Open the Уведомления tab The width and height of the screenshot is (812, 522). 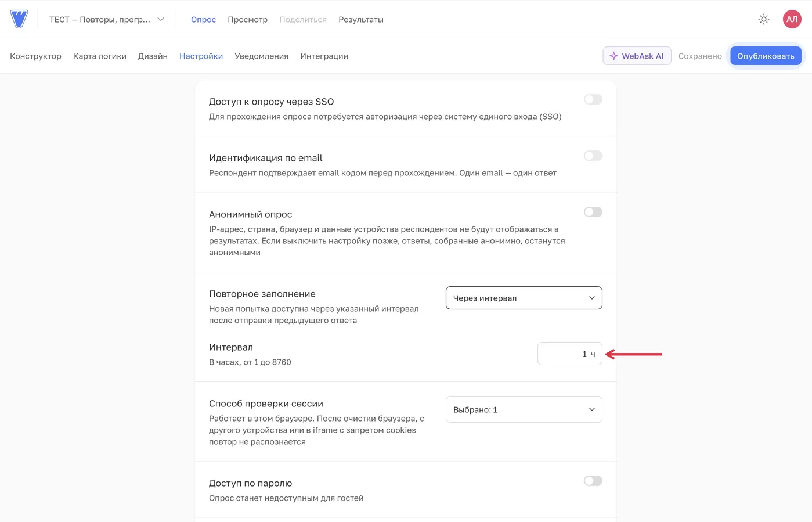(261, 56)
